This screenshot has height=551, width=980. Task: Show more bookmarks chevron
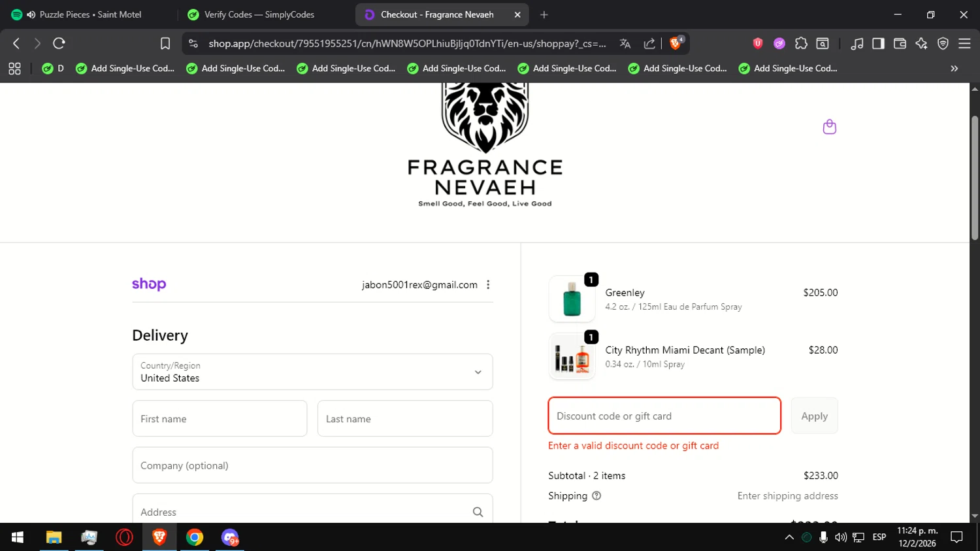point(954,68)
